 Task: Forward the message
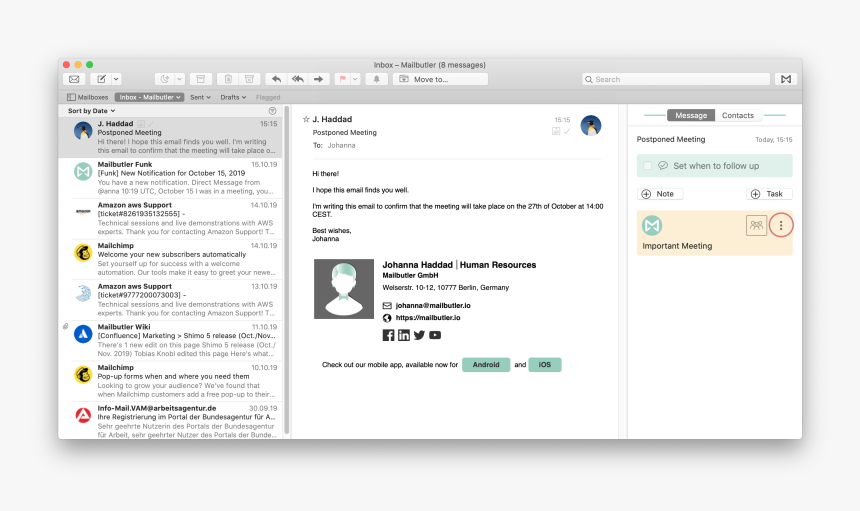point(319,79)
